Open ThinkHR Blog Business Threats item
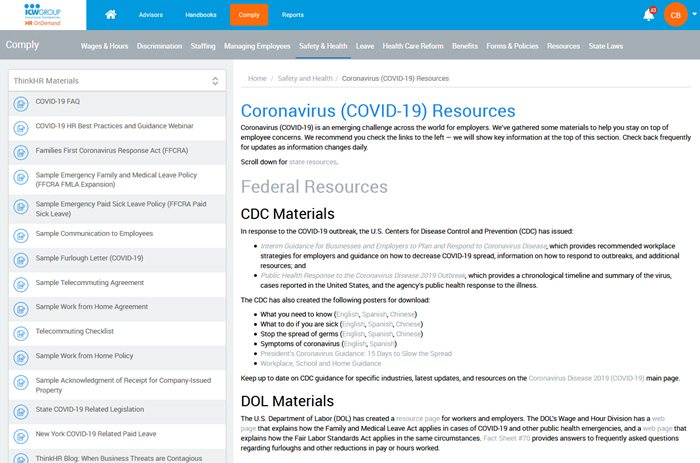Screen dimensions: 700x463 point(117,456)
